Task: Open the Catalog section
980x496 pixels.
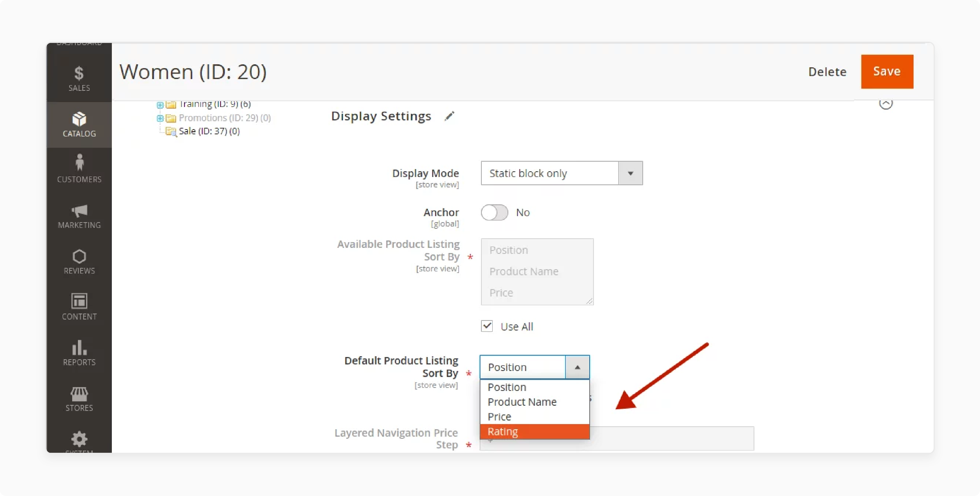Action: point(79,124)
